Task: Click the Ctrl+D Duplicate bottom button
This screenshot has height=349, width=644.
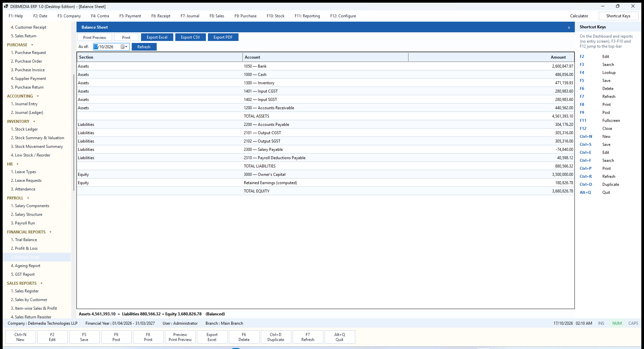Action: [276, 337]
